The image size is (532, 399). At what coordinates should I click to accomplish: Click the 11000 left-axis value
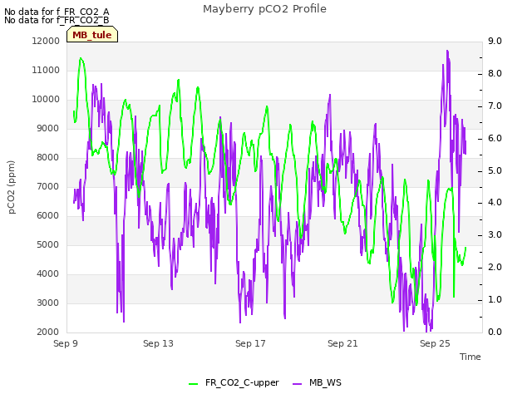pyautogui.click(x=46, y=70)
